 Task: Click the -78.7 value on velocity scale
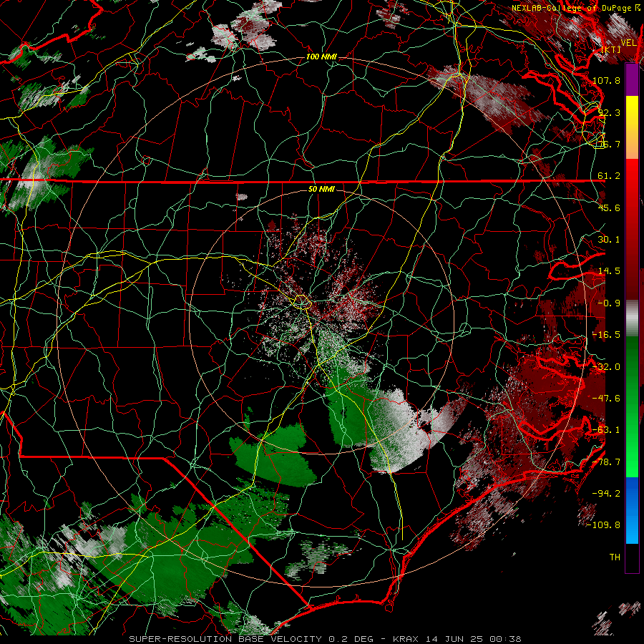tap(606, 462)
